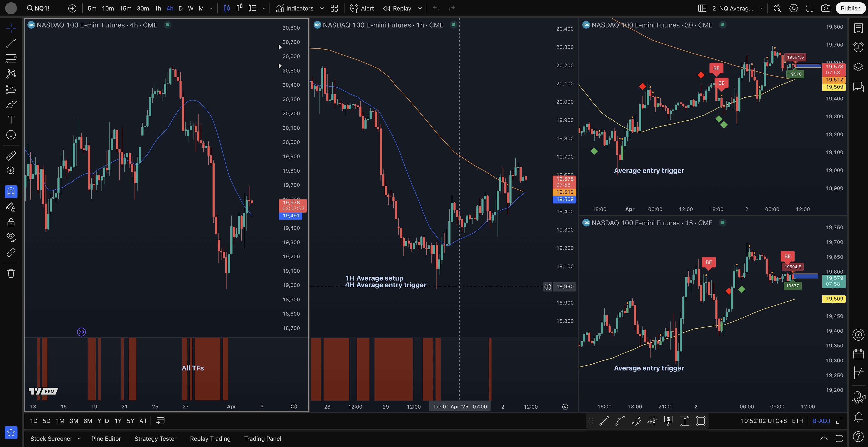Toggle magnet mode on drawings
This screenshot has height=447, width=868.
pyautogui.click(x=11, y=192)
